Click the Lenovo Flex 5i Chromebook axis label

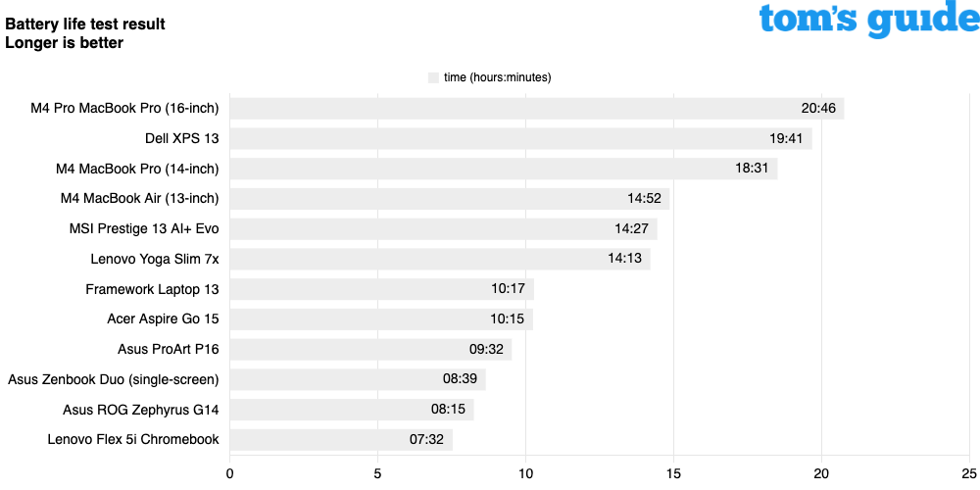(133, 439)
